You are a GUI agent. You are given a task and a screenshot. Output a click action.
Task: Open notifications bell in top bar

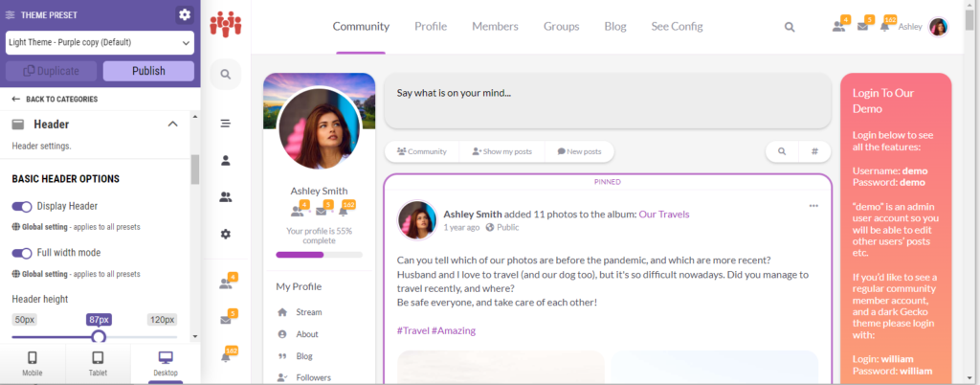coord(885,27)
